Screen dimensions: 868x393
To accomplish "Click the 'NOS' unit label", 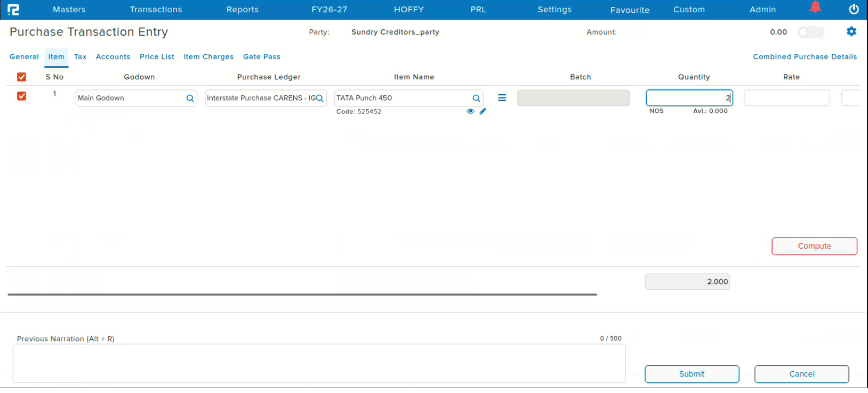I will pyautogui.click(x=656, y=111).
